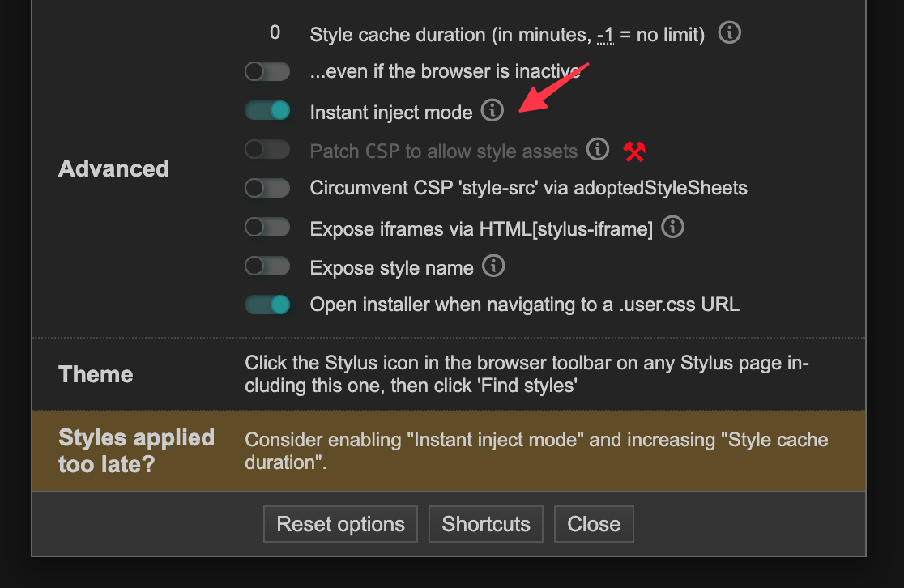The height and width of the screenshot is (588, 904).
Task: Click the red crossed-hammers warning icon
Action: 634,151
